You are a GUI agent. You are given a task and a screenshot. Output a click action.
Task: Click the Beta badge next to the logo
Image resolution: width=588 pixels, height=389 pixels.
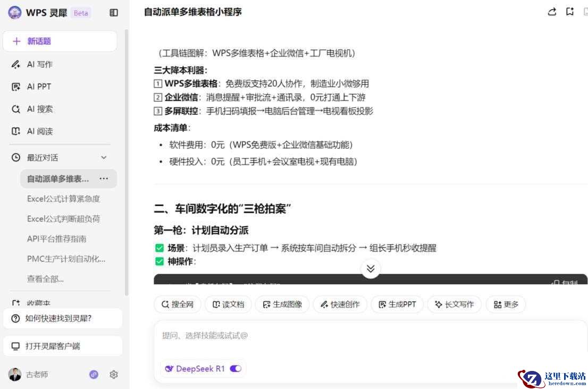(x=81, y=13)
